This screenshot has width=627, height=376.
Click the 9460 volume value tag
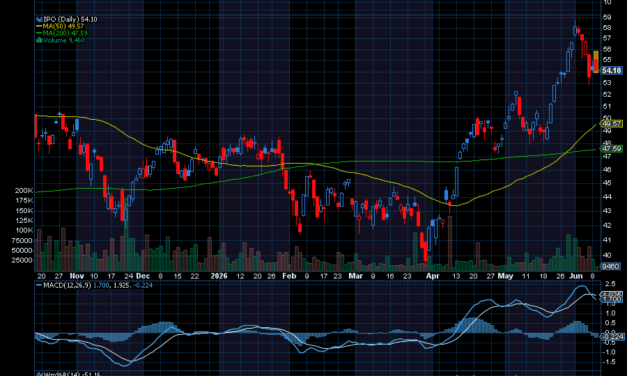(611, 266)
